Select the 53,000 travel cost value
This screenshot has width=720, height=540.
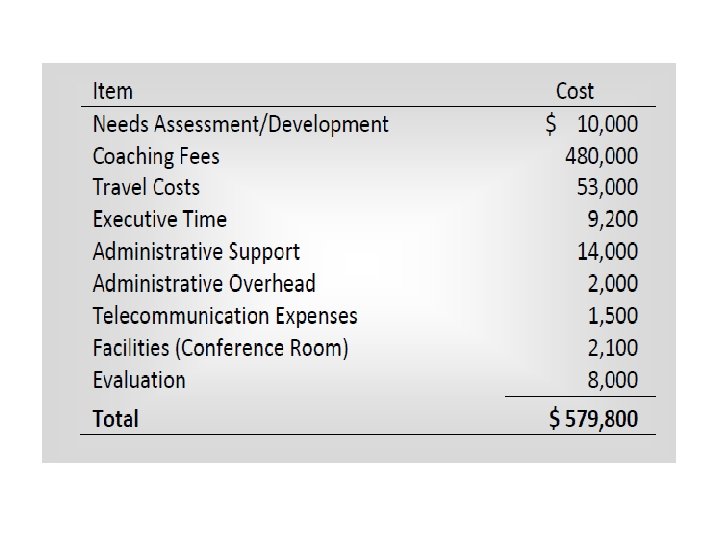608,187
